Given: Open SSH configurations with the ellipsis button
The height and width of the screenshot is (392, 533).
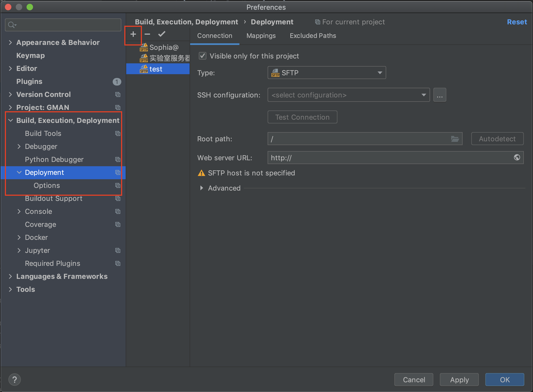Looking at the screenshot, I should (440, 95).
